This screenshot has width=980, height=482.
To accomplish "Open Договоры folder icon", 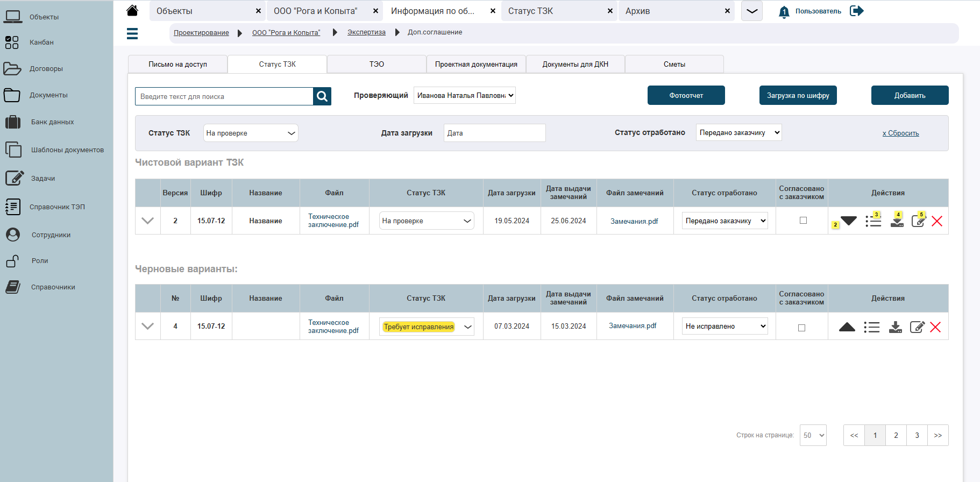I will [x=12, y=69].
